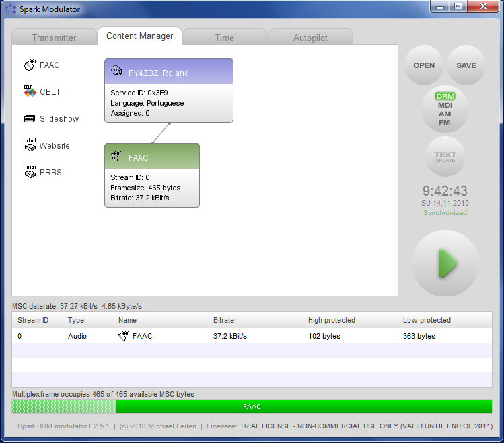Click the disc icon in PY4ZBZ Roland node

pos(116,71)
